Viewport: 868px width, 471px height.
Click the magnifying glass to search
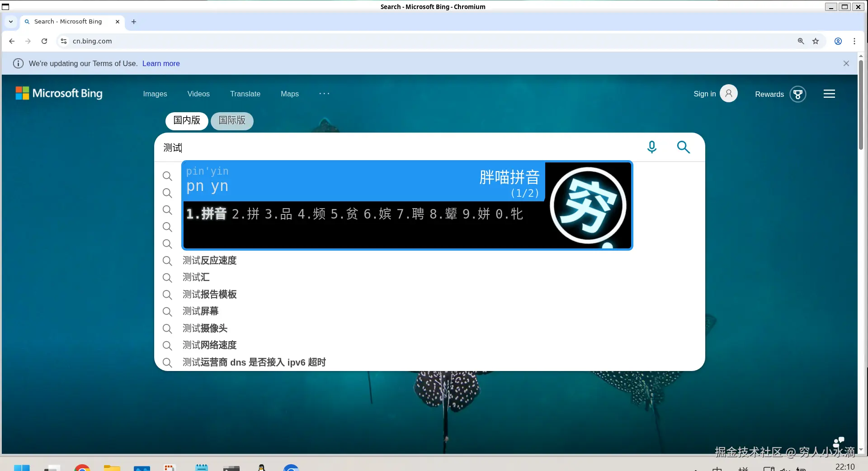(683, 147)
